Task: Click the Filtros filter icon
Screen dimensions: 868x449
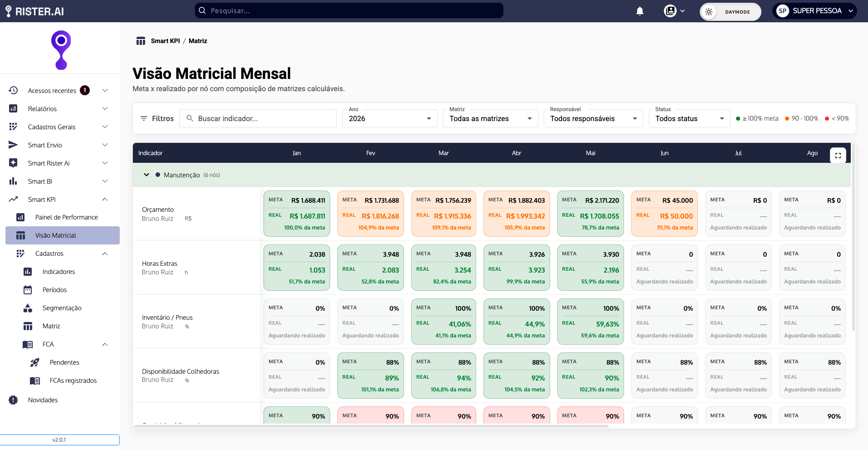Action: coord(144,118)
